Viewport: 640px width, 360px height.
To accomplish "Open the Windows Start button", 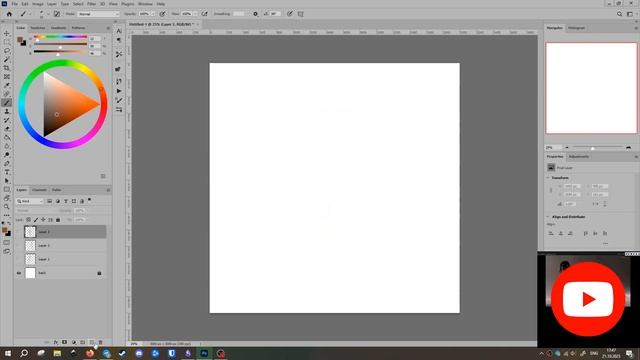I will (x=8, y=353).
